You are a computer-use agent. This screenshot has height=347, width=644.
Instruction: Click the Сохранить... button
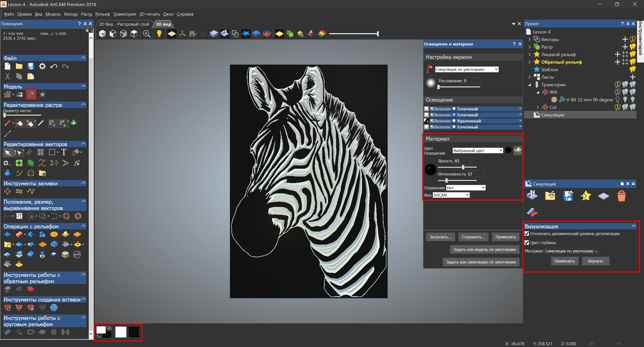pyautogui.click(x=473, y=237)
